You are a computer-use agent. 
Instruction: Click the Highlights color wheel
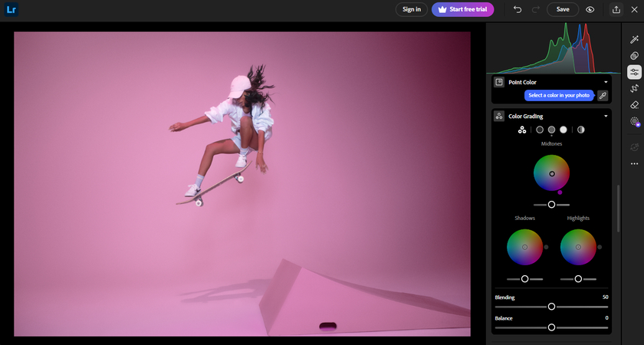578,247
